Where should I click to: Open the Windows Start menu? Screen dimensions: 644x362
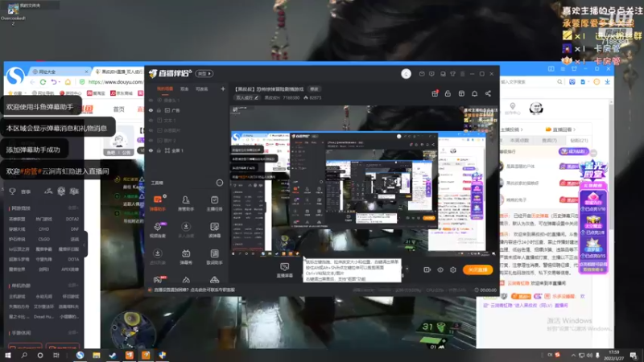[x=8, y=355]
